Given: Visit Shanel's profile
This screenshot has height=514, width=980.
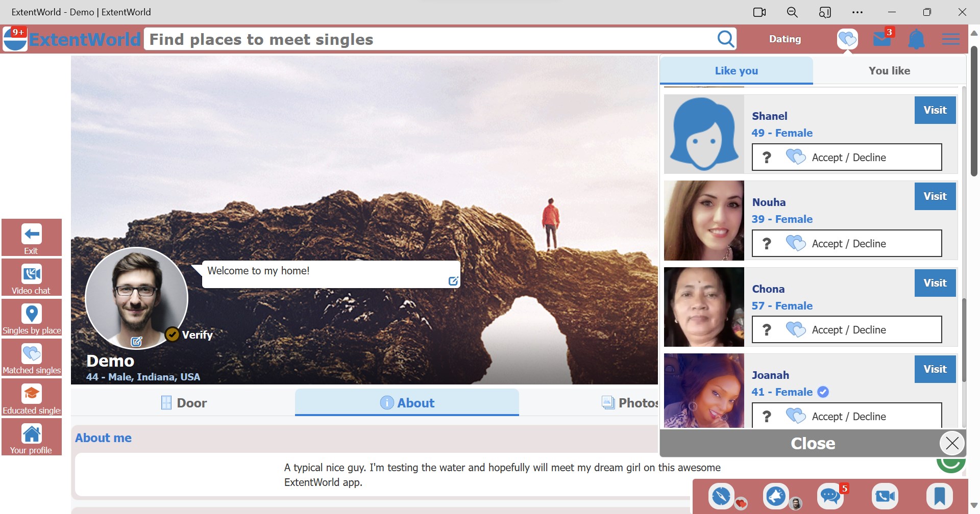Looking at the screenshot, I should coord(935,110).
